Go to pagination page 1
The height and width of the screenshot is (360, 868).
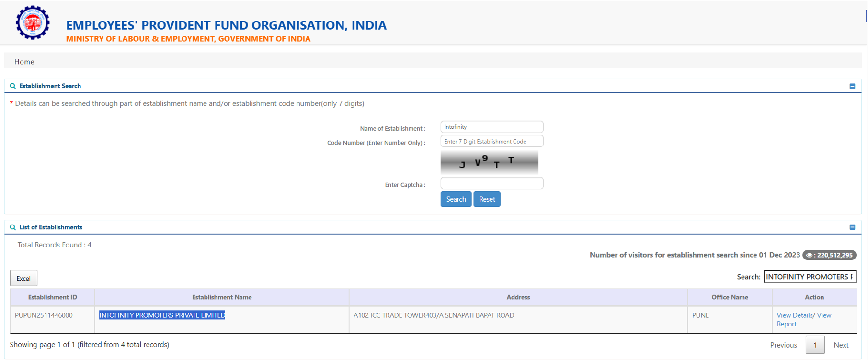815,345
